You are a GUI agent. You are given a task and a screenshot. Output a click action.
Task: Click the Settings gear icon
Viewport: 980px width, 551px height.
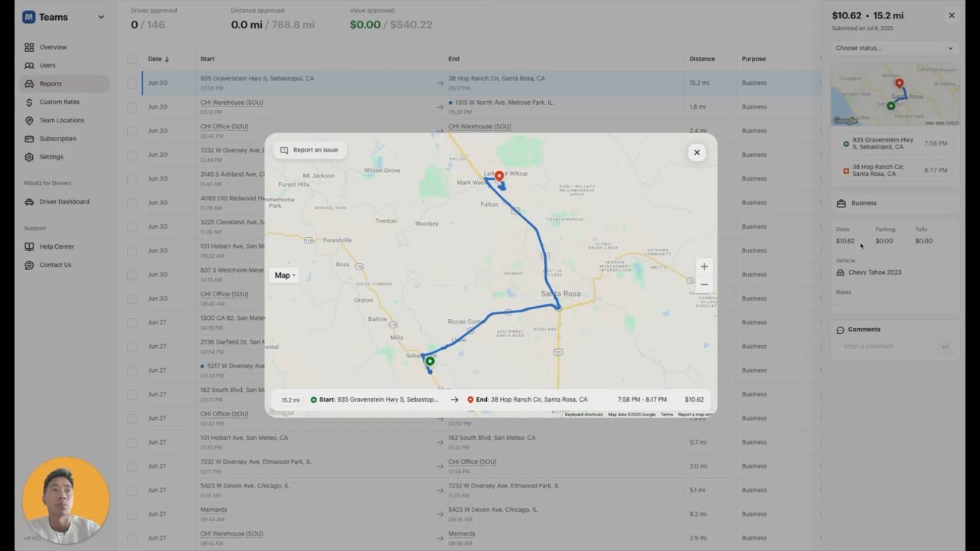(x=29, y=157)
